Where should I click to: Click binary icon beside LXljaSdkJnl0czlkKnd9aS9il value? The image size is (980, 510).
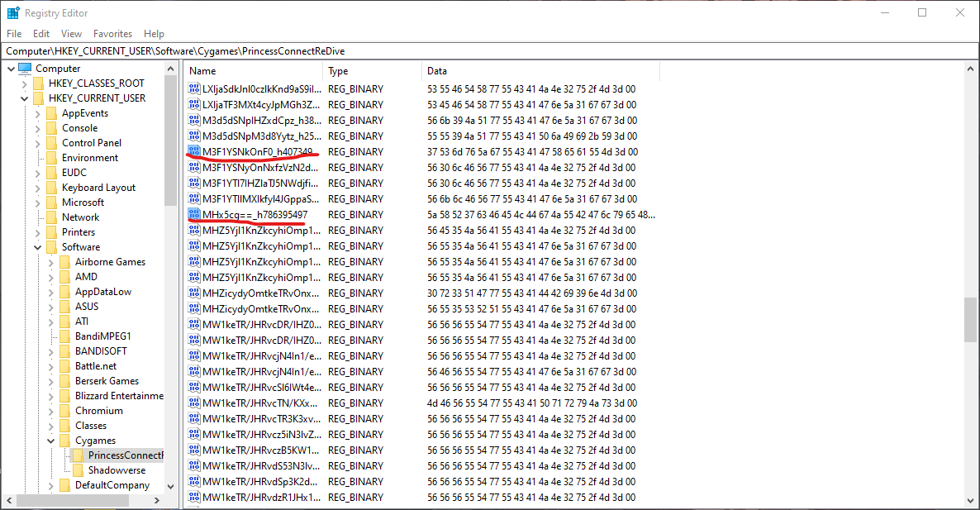(193, 88)
